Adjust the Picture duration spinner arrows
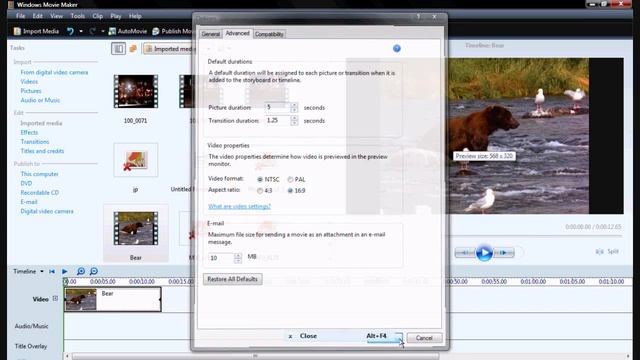The width and height of the screenshot is (640, 360). tap(294, 107)
